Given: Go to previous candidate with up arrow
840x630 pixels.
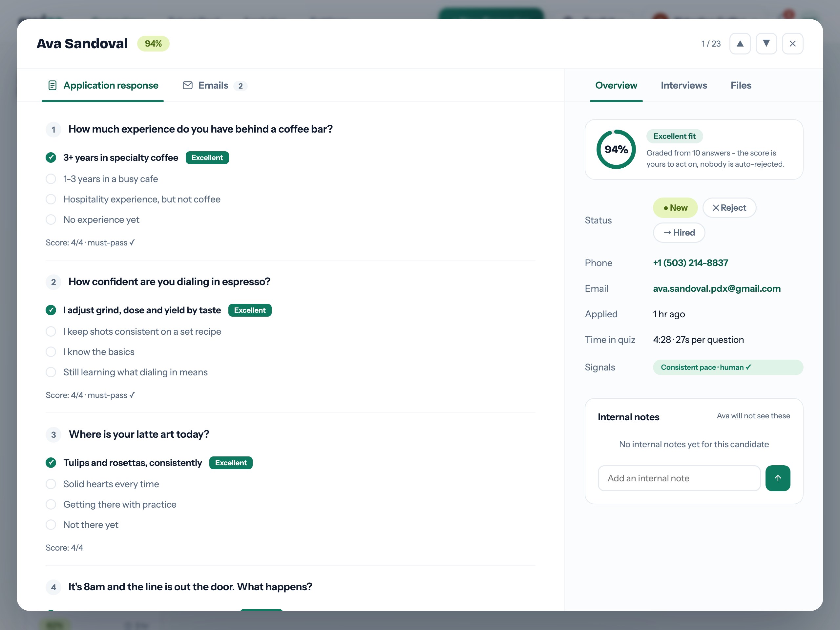Looking at the screenshot, I should click(740, 44).
